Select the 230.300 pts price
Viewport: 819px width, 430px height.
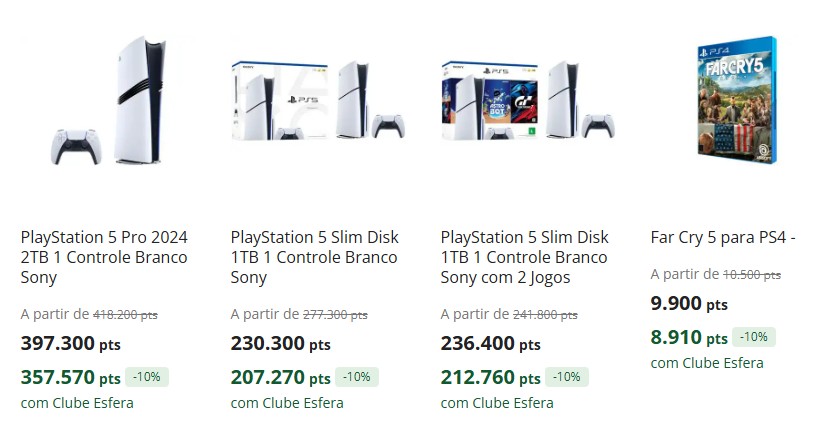[x=280, y=344]
